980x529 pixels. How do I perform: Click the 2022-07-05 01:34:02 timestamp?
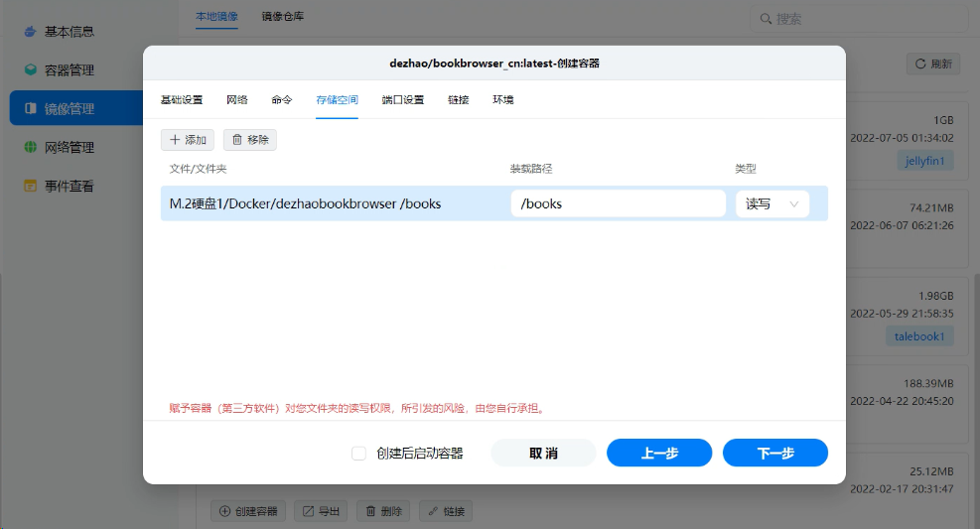(x=902, y=138)
